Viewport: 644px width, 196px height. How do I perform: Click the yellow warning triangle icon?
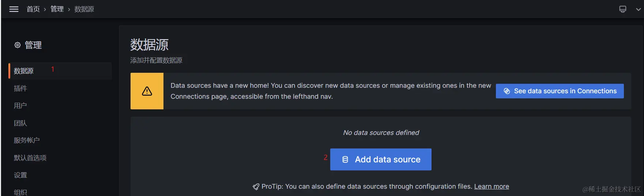pyautogui.click(x=147, y=91)
